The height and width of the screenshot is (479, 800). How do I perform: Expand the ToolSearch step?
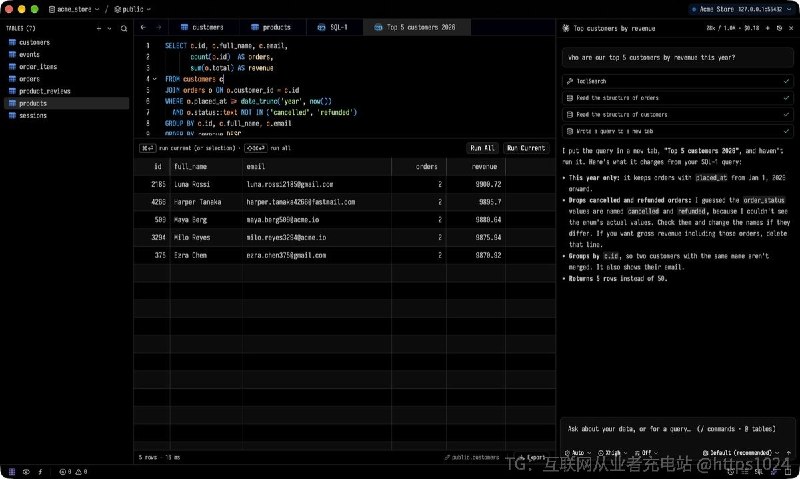678,81
